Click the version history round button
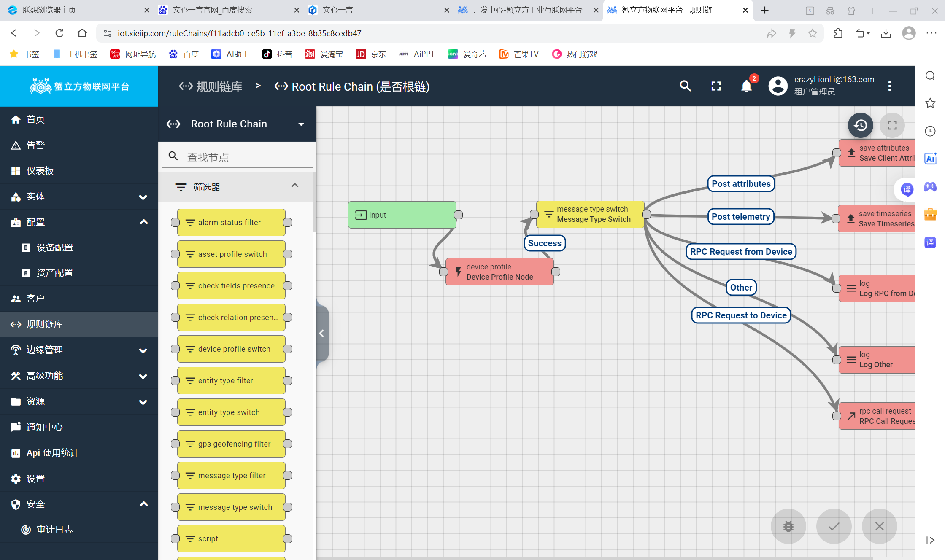This screenshot has height=560, width=945. point(861,125)
